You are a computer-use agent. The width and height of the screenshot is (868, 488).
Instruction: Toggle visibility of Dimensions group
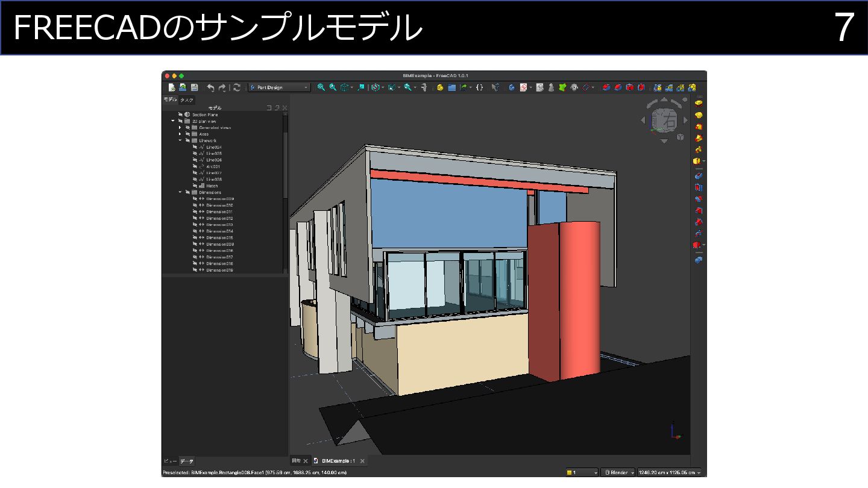(187, 192)
